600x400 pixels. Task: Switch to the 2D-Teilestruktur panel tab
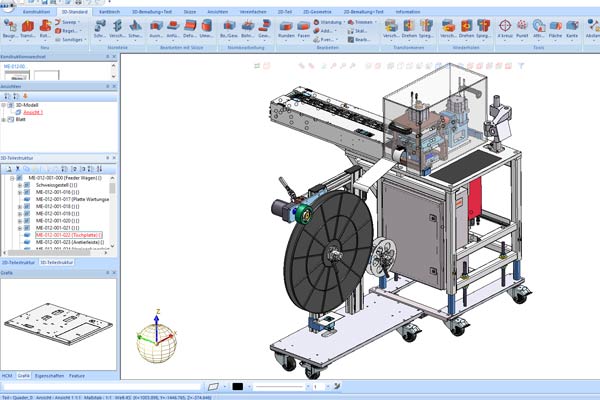click(x=18, y=263)
